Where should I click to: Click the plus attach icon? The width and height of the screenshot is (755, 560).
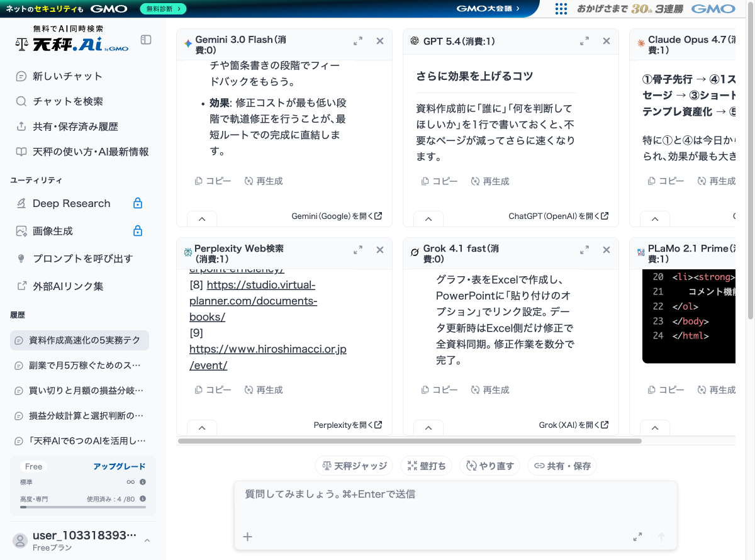point(248,537)
